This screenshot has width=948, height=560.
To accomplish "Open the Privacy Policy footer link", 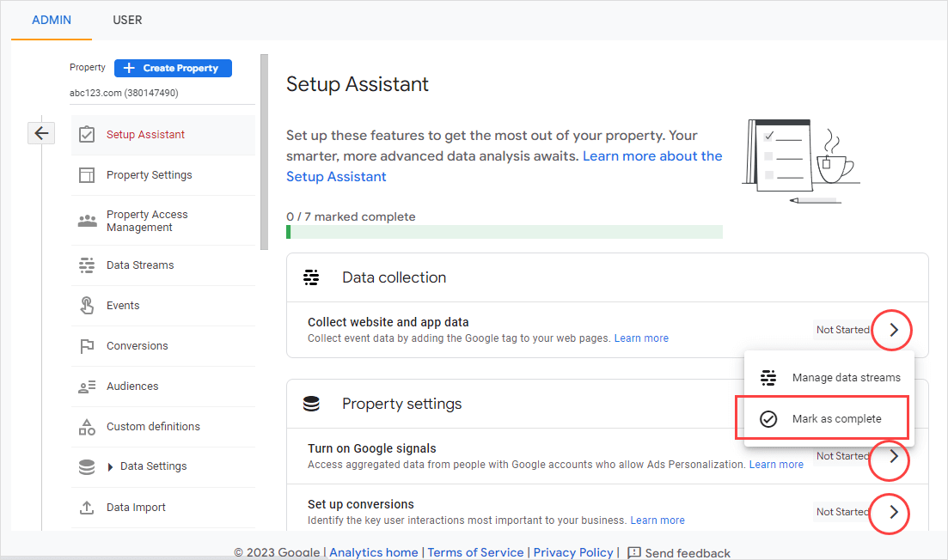I will pos(573,552).
